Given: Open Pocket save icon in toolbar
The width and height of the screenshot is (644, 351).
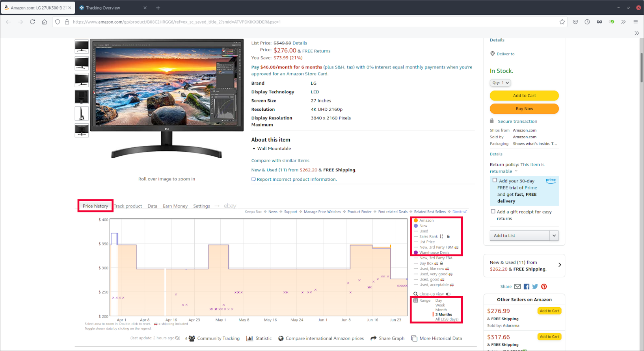Looking at the screenshot, I should tap(575, 22).
